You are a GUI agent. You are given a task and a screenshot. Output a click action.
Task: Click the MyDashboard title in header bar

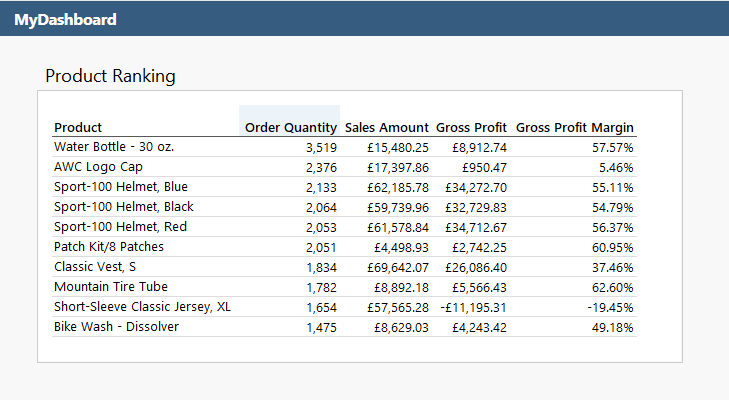point(65,19)
